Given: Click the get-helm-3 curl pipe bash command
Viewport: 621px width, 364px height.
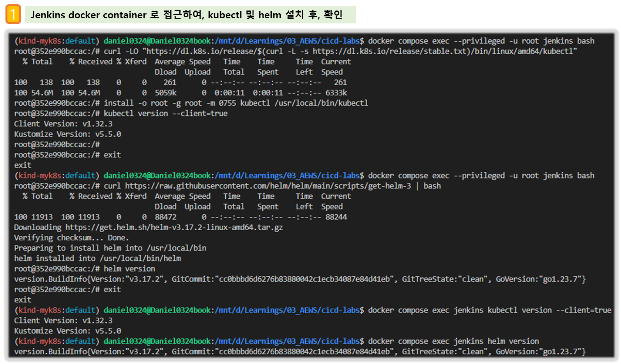Looking at the screenshot, I should click(272, 186).
